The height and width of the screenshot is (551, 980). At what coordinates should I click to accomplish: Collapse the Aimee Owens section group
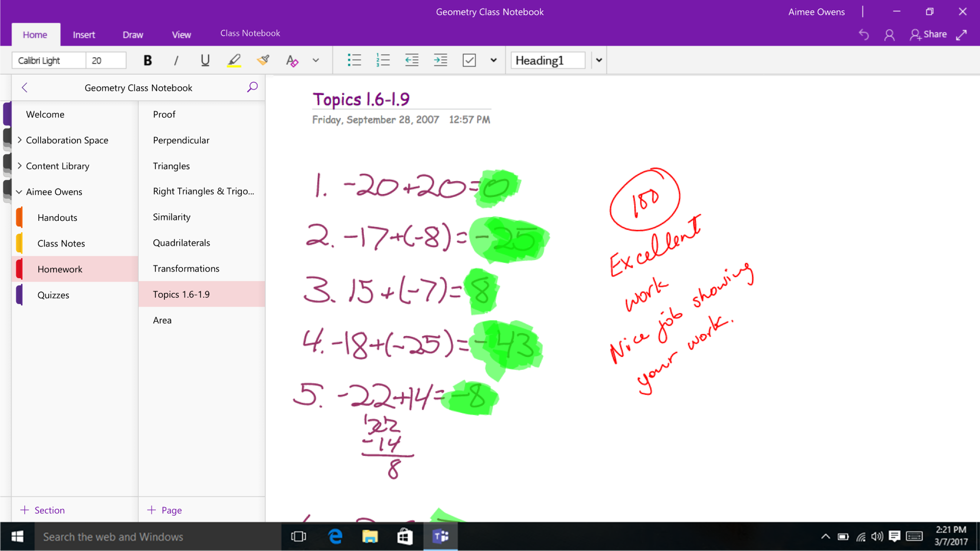click(x=19, y=192)
